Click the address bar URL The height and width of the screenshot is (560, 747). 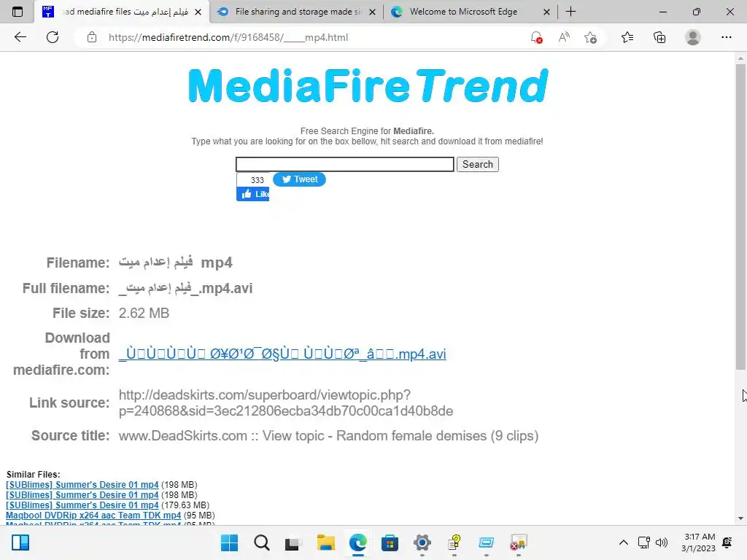[x=228, y=37]
